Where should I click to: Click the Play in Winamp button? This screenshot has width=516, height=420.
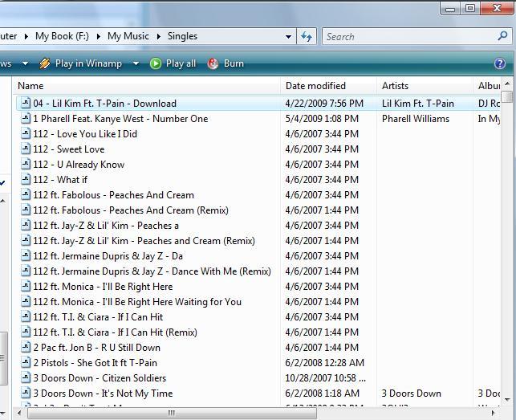[80, 63]
